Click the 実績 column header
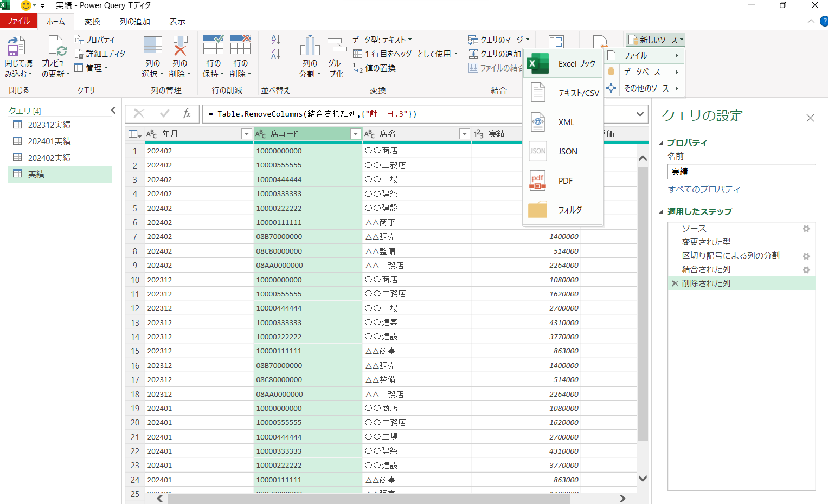 coord(497,134)
